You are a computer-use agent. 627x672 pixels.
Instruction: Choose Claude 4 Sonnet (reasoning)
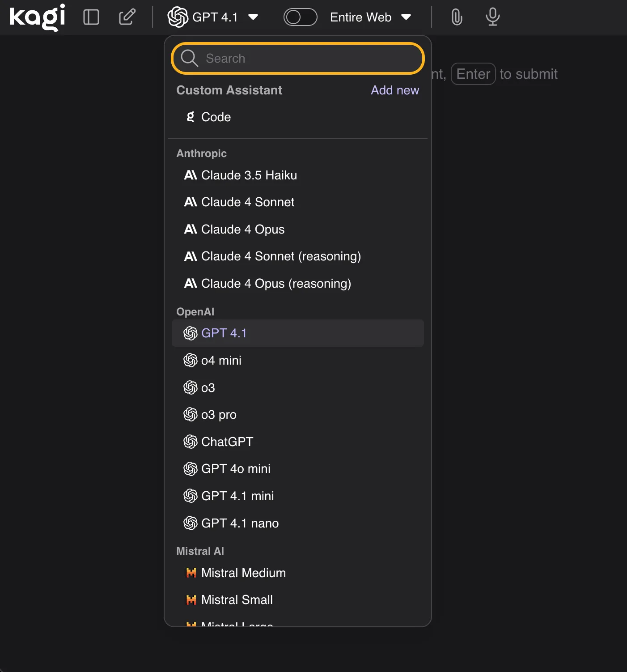tap(281, 256)
